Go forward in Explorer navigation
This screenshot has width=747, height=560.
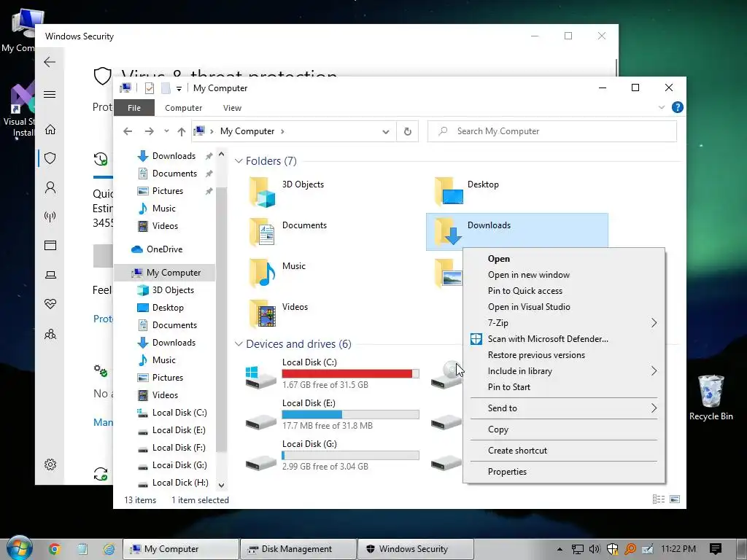tap(149, 131)
